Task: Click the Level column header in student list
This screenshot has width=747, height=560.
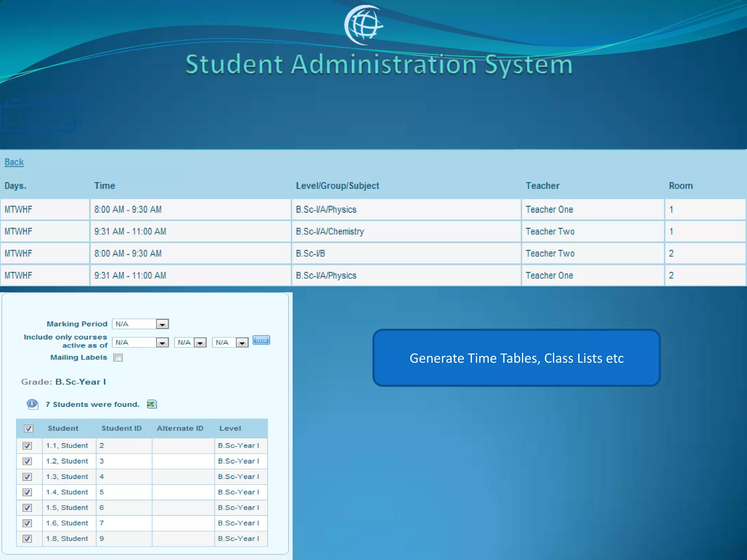Action: pos(230,428)
